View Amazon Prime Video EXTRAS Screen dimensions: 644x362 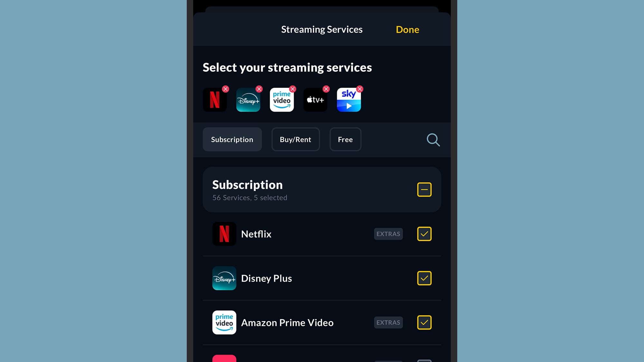[388, 322]
